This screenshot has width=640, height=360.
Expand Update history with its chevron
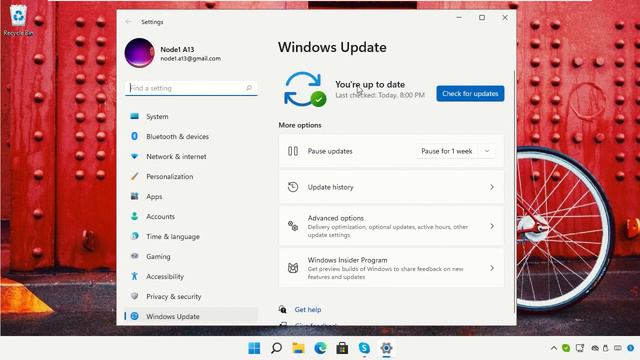[x=492, y=187]
